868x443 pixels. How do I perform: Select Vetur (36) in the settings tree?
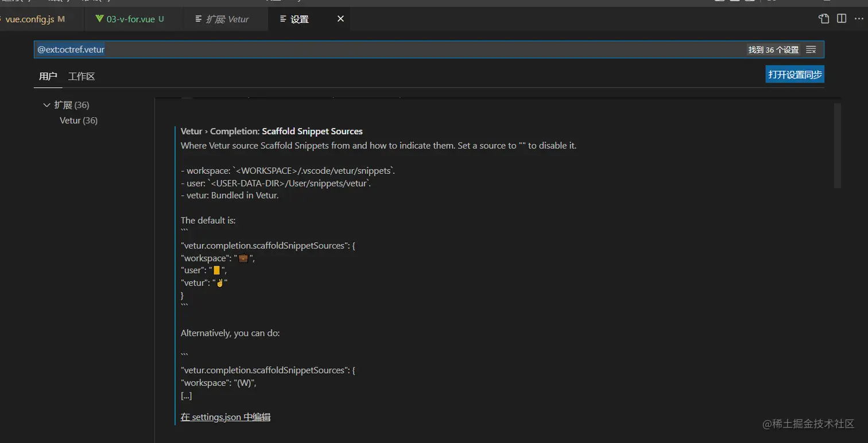79,121
